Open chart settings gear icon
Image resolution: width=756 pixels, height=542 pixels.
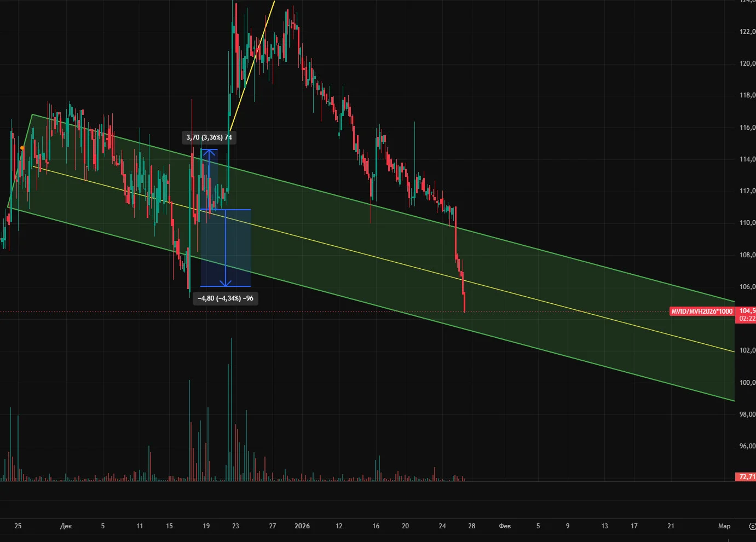tap(752, 526)
